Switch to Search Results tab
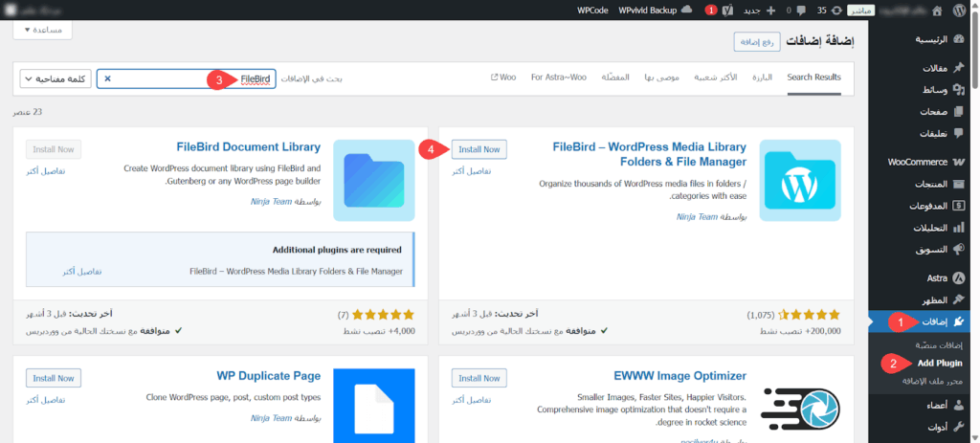 pos(813,78)
